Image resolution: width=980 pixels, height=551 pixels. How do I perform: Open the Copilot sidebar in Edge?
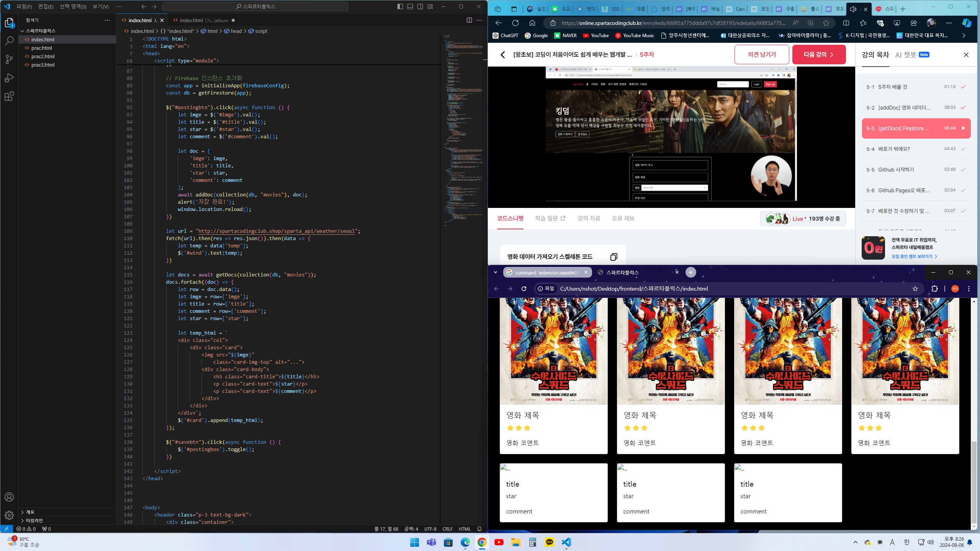tap(967, 23)
